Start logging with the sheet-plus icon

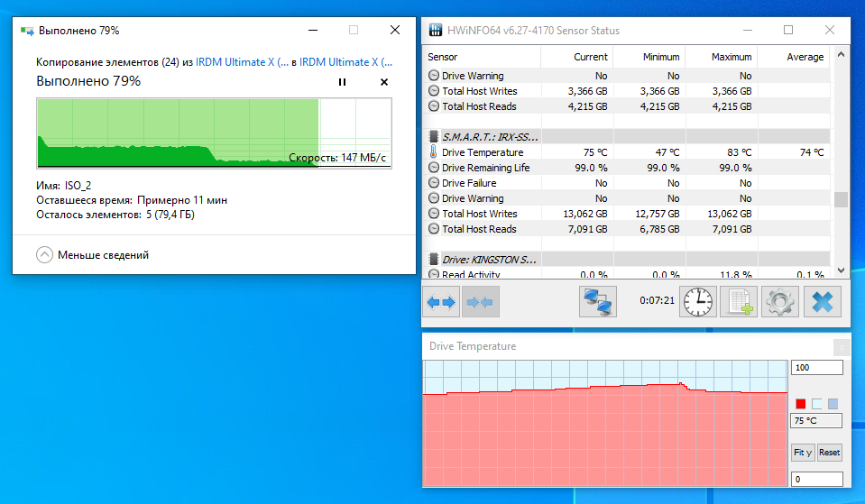click(x=739, y=302)
